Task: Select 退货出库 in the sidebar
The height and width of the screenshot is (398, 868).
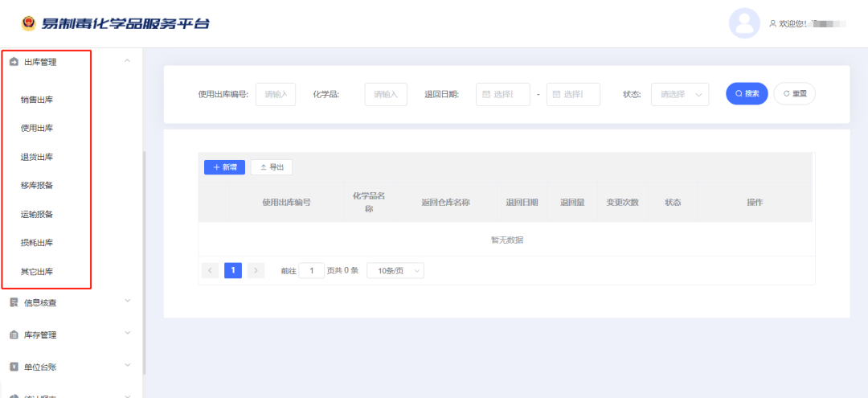Action: pos(37,157)
